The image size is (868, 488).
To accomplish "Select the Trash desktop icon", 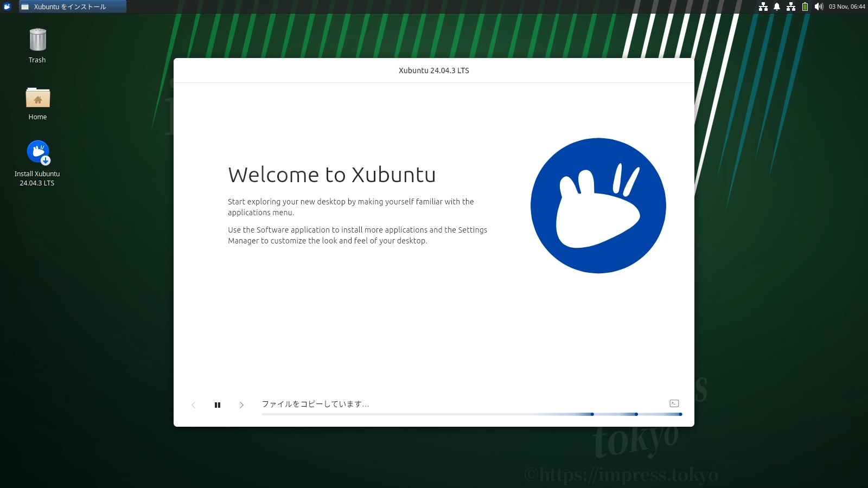I will (x=37, y=46).
